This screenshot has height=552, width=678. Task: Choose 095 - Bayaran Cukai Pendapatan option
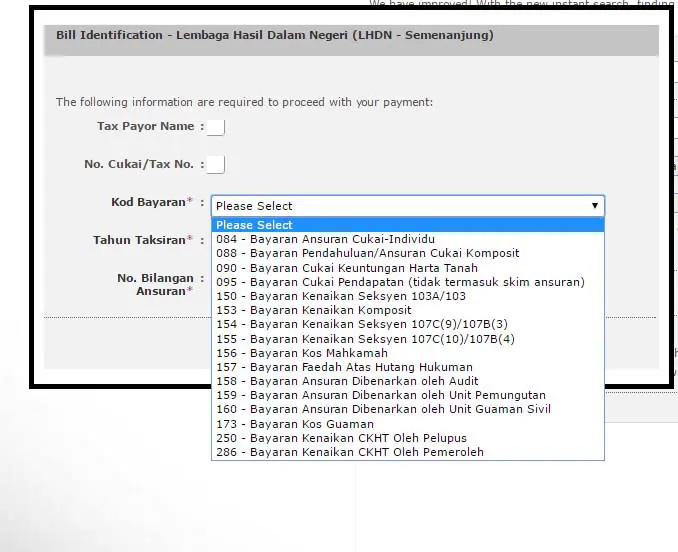[400, 282]
